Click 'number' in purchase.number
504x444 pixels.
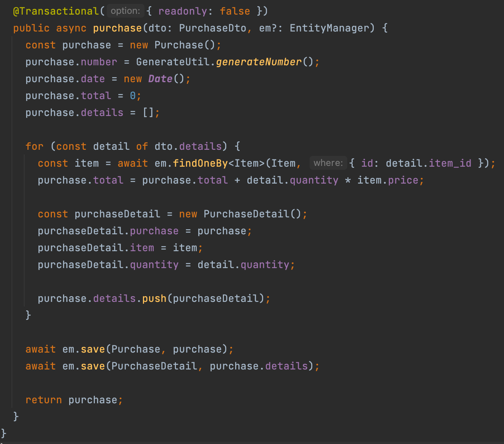coord(99,62)
